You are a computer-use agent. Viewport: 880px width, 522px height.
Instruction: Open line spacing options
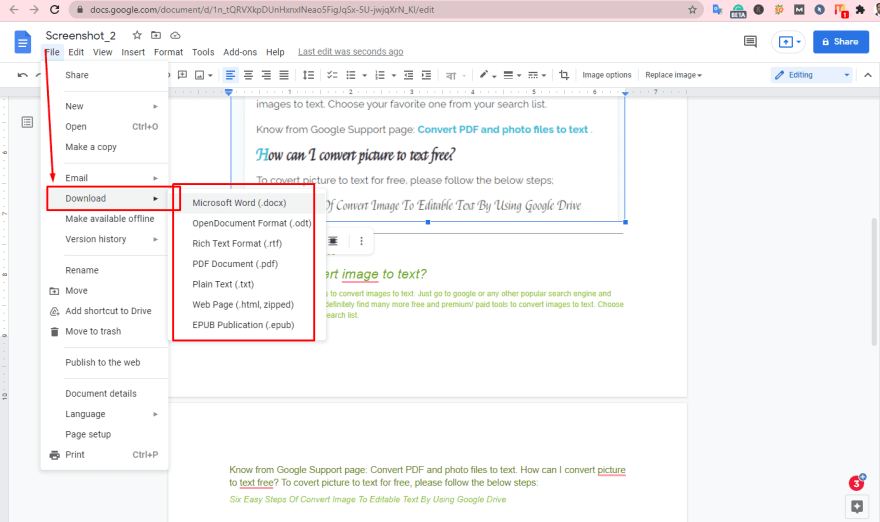308,75
